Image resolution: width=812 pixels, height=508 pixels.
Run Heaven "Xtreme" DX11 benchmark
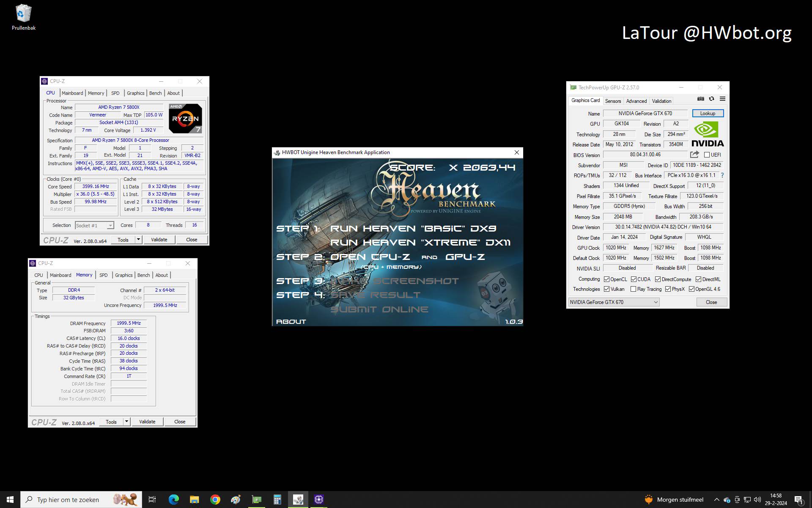coord(420,243)
